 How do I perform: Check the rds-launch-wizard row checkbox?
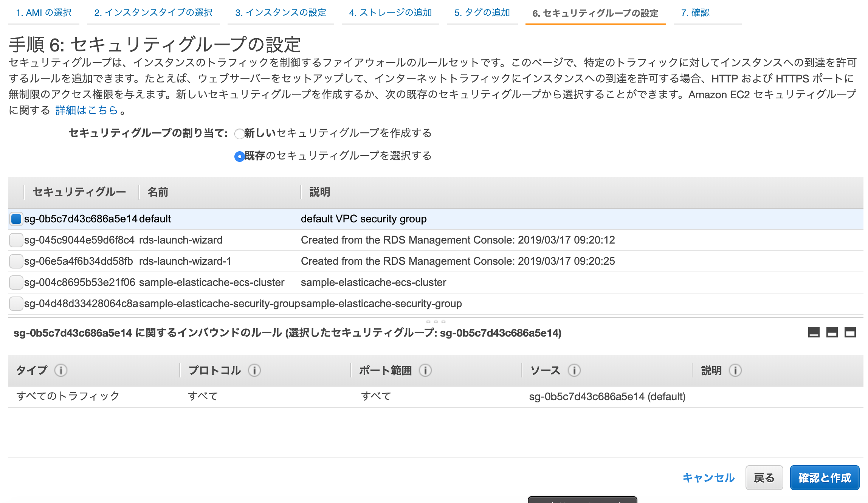[x=16, y=240]
